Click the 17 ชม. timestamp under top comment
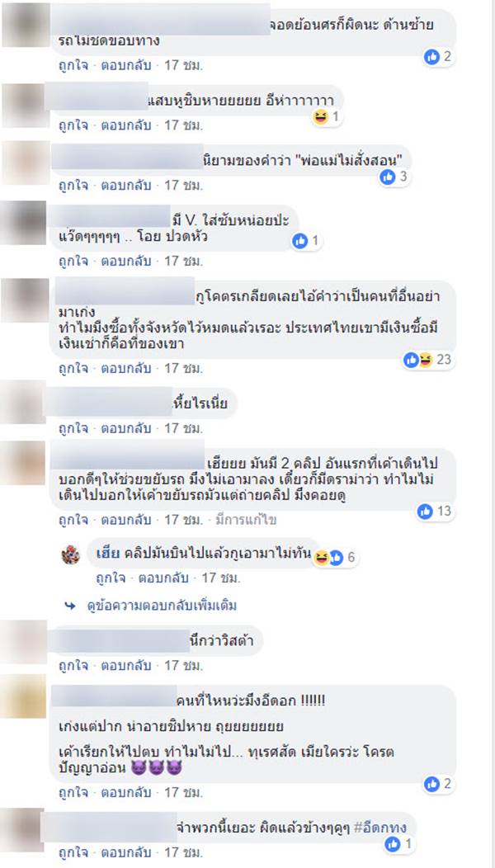This screenshot has height=868, width=495. tap(184, 64)
